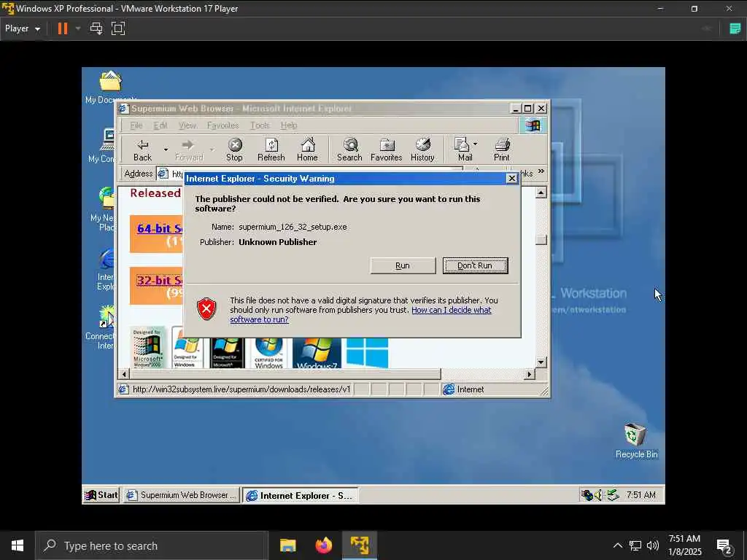Open the XP Start button

(101, 495)
